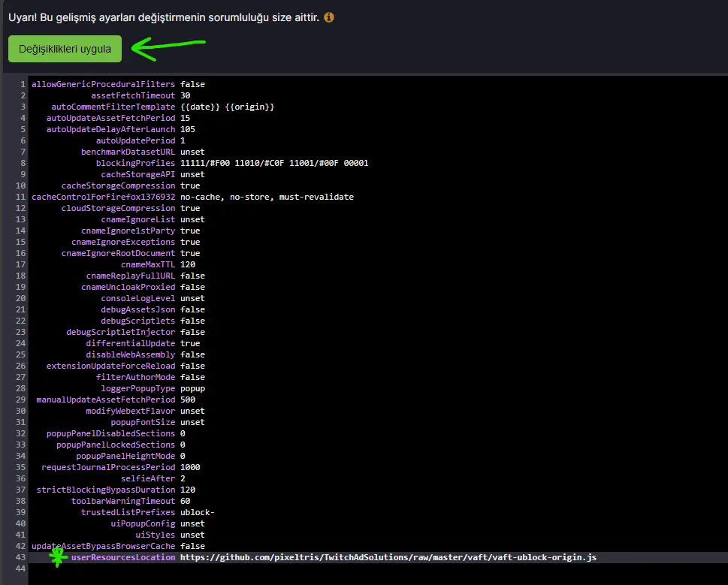728x585 pixels.
Task: Click debugScriptlets setting name
Action: pos(138,321)
